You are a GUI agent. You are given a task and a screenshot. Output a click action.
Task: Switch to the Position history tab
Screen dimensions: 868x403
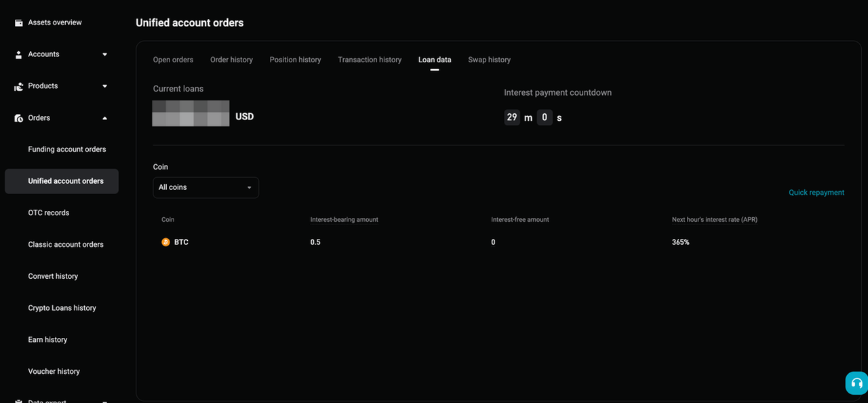click(295, 60)
